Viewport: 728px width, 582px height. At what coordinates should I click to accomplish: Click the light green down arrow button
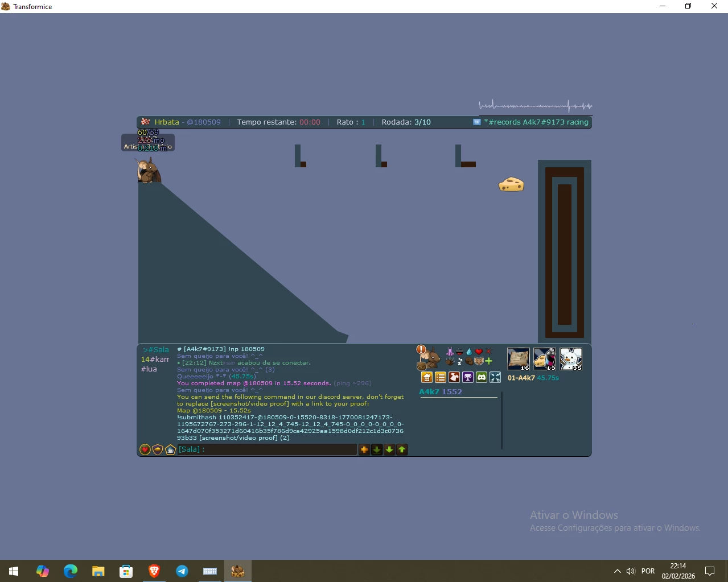[x=389, y=449]
